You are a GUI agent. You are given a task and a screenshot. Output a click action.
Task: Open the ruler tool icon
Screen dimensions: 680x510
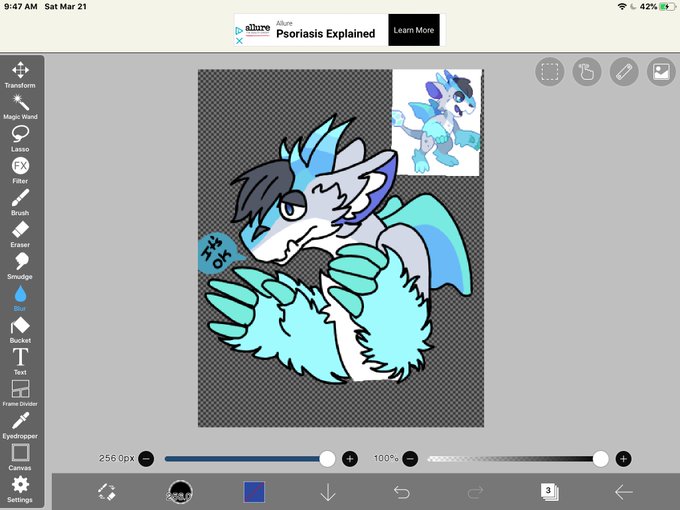(x=624, y=72)
